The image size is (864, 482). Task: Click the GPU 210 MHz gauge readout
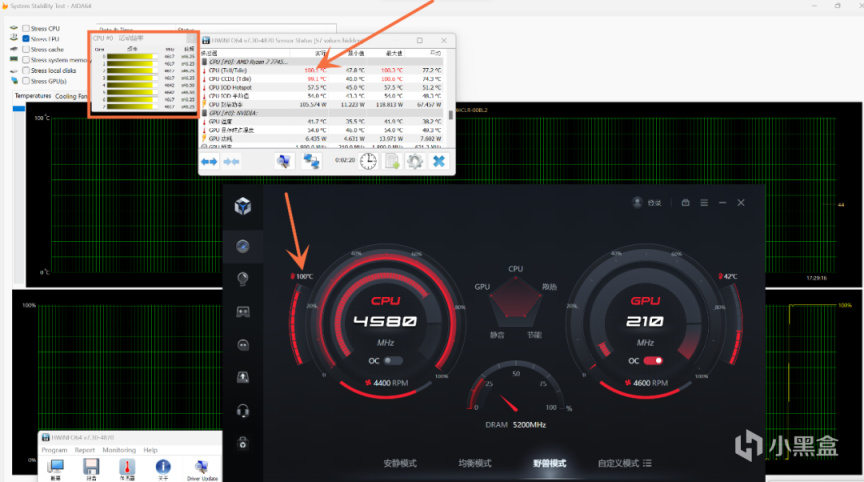click(x=645, y=321)
